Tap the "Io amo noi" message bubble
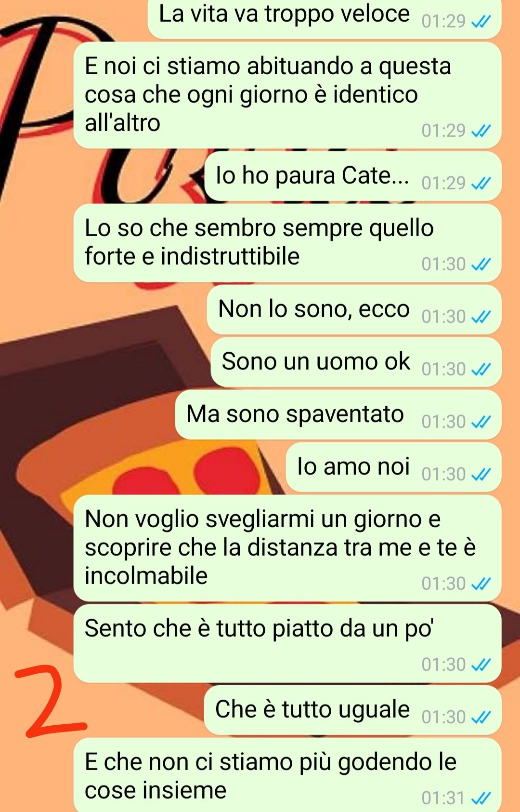Viewport: 520px width, 812px height. [393, 467]
